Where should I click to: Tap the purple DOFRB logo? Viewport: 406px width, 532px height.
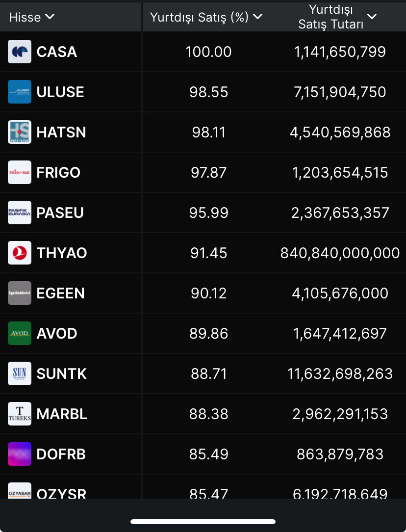coord(20,454)
